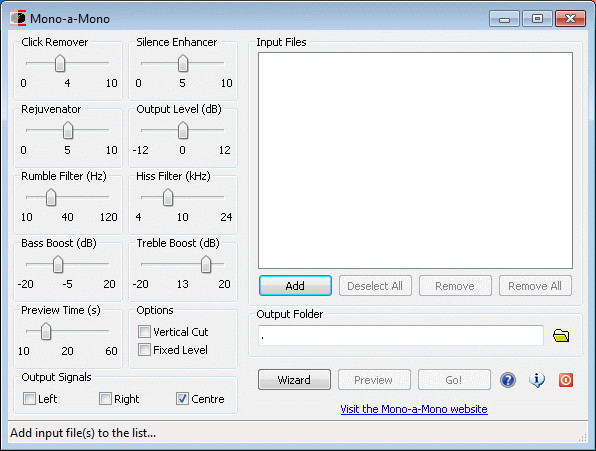Click the Treble Boost slider thumb

coord(206,264)
